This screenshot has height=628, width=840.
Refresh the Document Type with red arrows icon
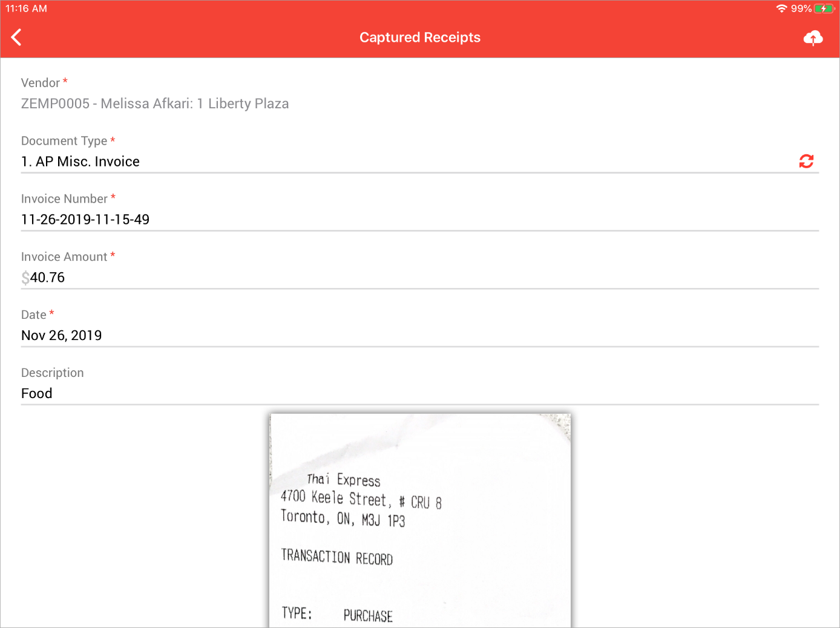coord(806,162)
